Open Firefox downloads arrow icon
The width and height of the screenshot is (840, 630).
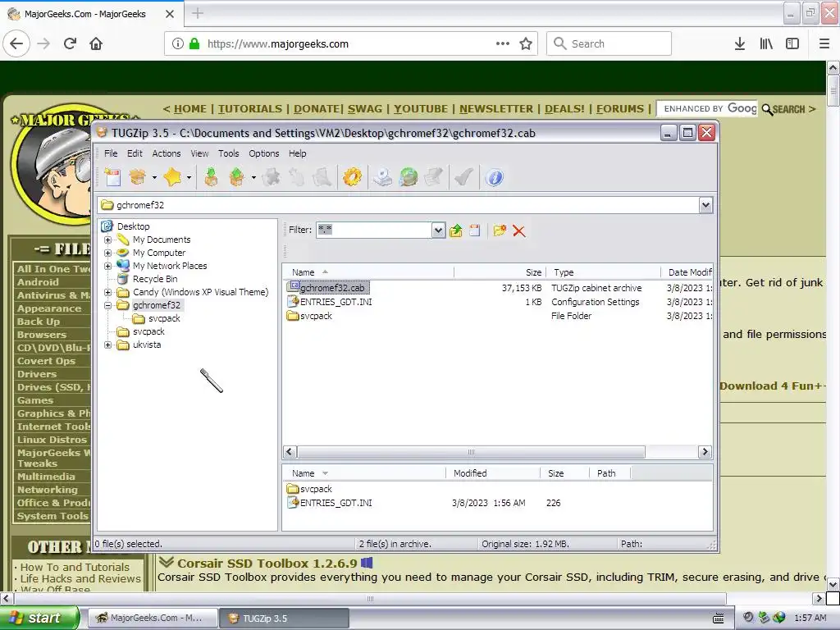740,44
